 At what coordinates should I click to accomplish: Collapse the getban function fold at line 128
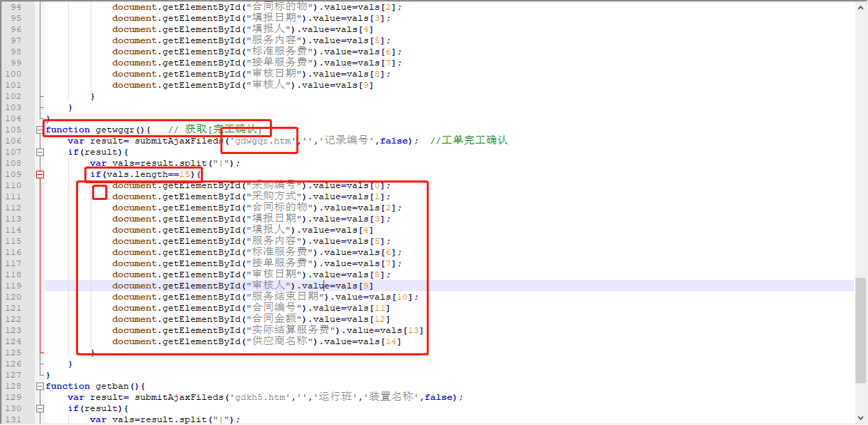click(x=40, y=386)
